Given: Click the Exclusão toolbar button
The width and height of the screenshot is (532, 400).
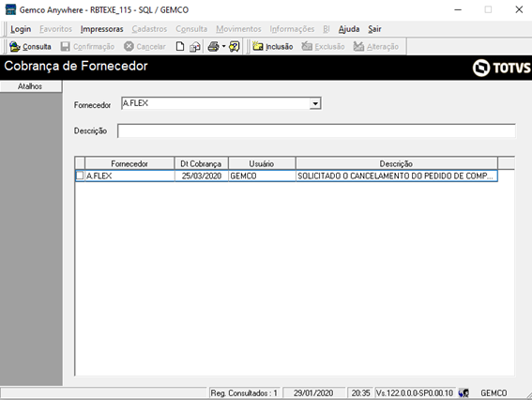Looking at the screenshot, I should point(323,47).
